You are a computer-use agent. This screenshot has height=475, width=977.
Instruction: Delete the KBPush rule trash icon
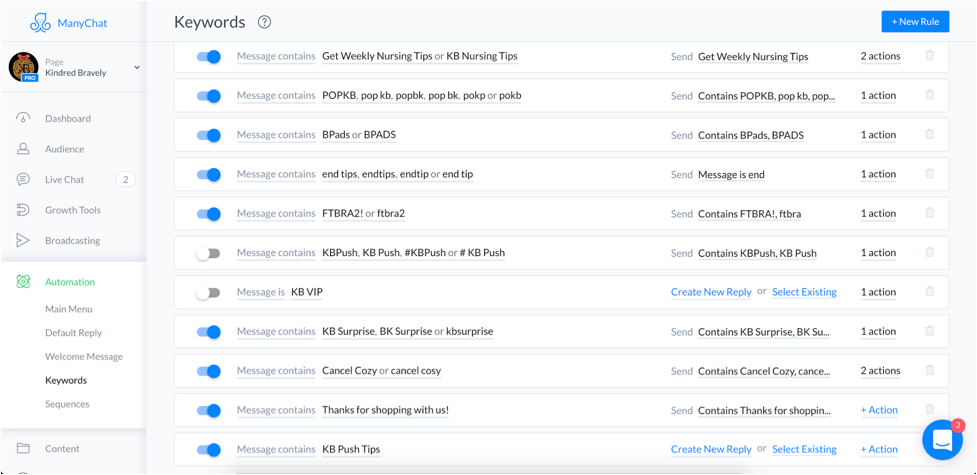pyautogui.click(x=930, y=252)
